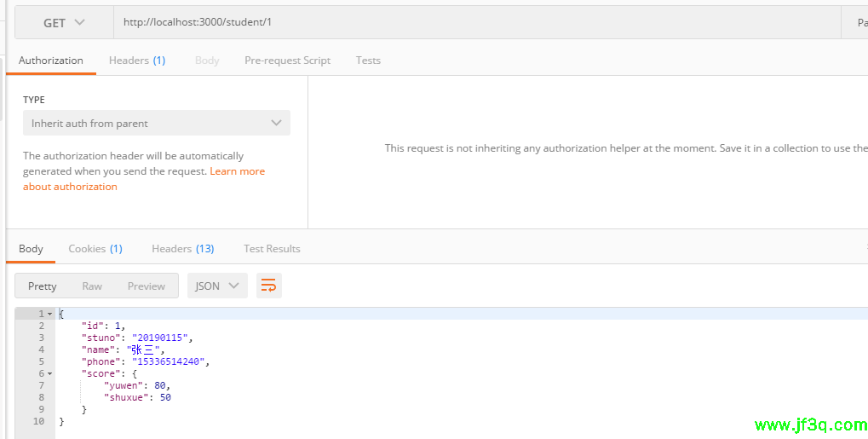Switch to the Tests tab
The height and width of the screenshot is (439, 868).
click(368, 61)
